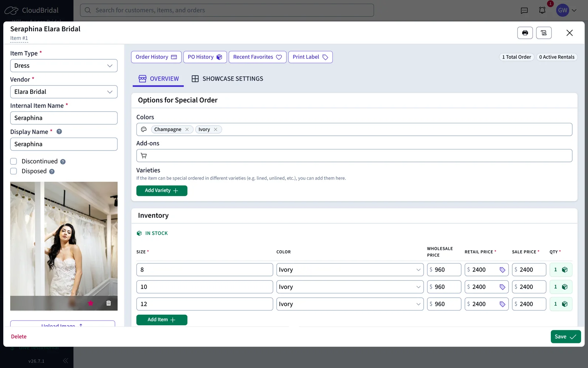This screenshot has width=588, height=368.
Task: Print Label for this item
Action: click(310, 57)
